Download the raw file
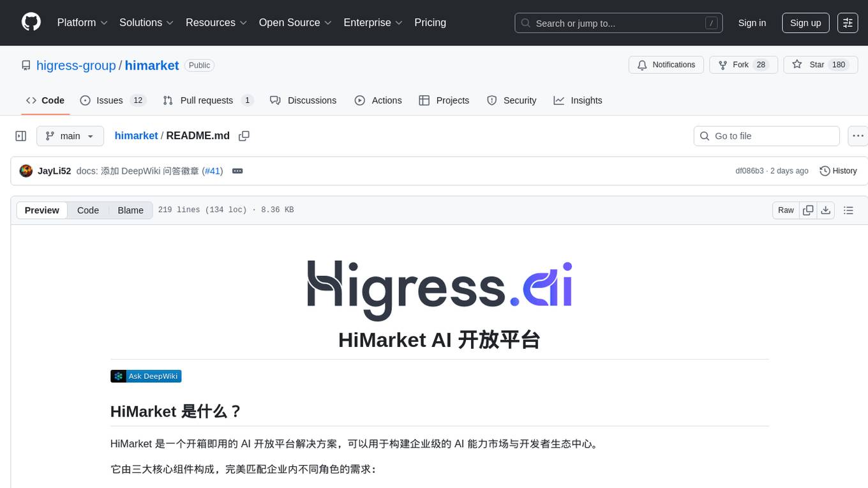Image resolution: width=868 pixels, height=488 pixels. click(x=825, y=210)
